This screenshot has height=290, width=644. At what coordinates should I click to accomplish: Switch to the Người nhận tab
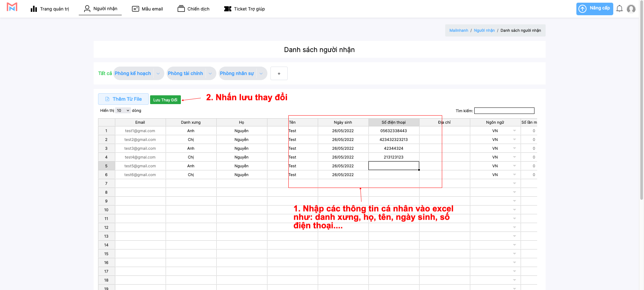[100, 9]
